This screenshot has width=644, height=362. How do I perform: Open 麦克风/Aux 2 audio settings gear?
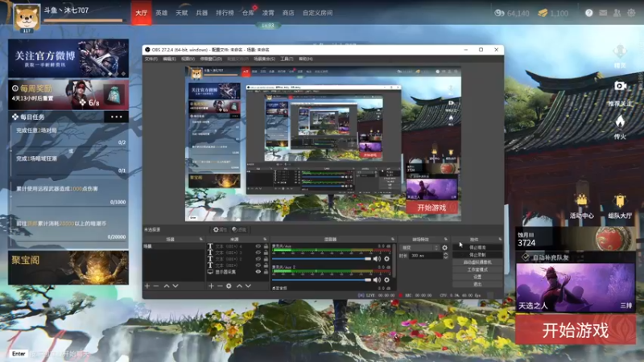[386, 280]
